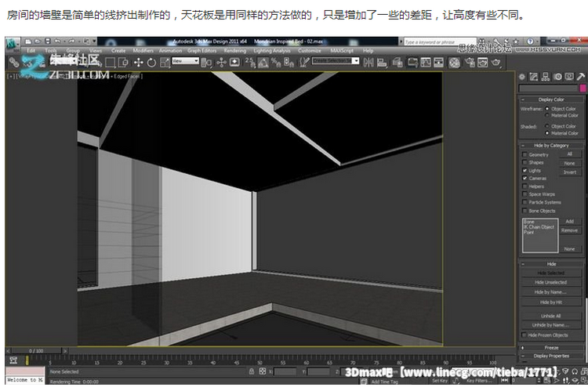This screenshot has height=387, width=588.
Task: Collapse the Display Properties rollout
Action: (x=551, y=356)
